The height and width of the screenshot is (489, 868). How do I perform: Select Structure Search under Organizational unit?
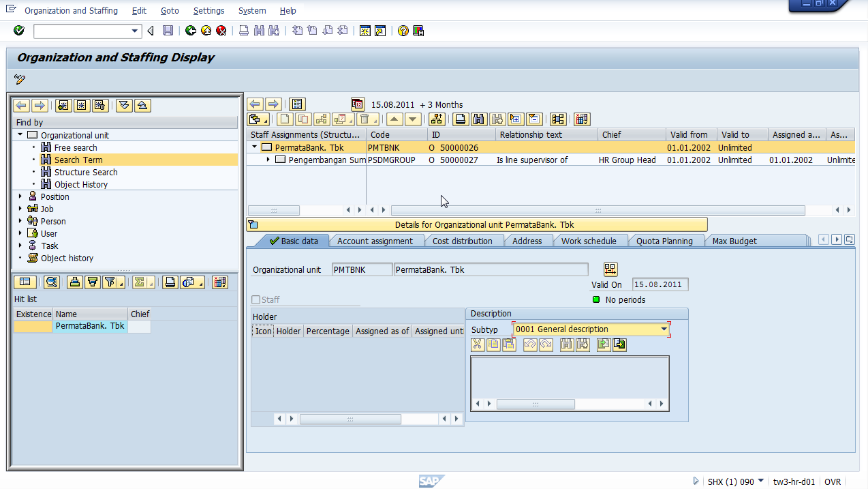coord(85,172)
